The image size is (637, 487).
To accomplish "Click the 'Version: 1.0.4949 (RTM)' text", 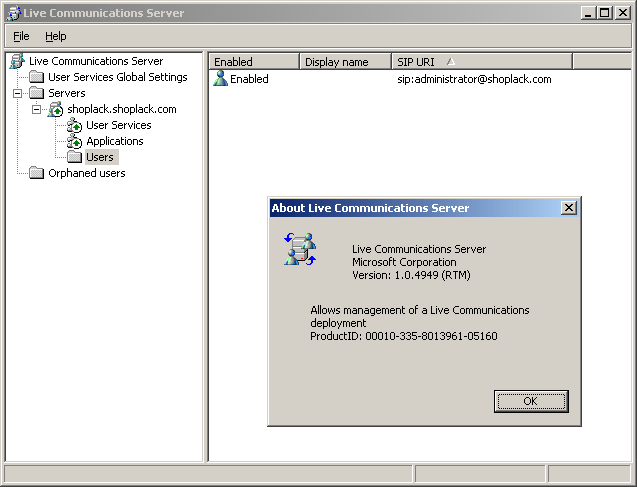I will [411, 275].
